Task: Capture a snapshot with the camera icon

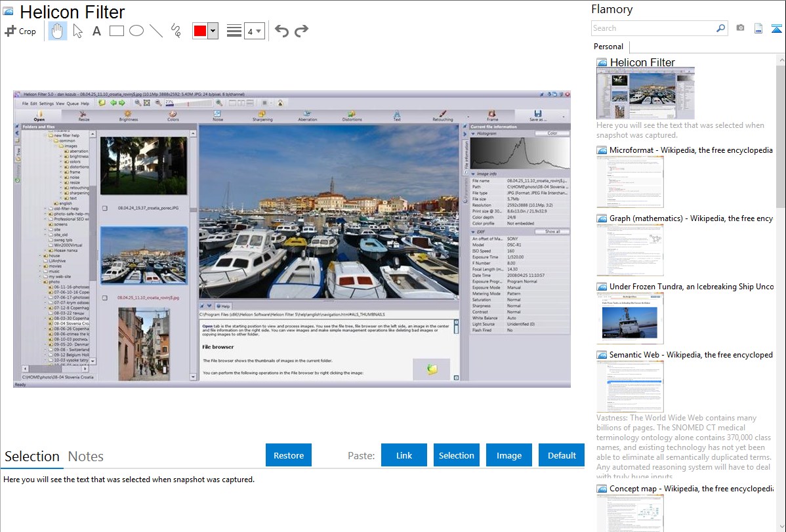Action: coord(740,28)
